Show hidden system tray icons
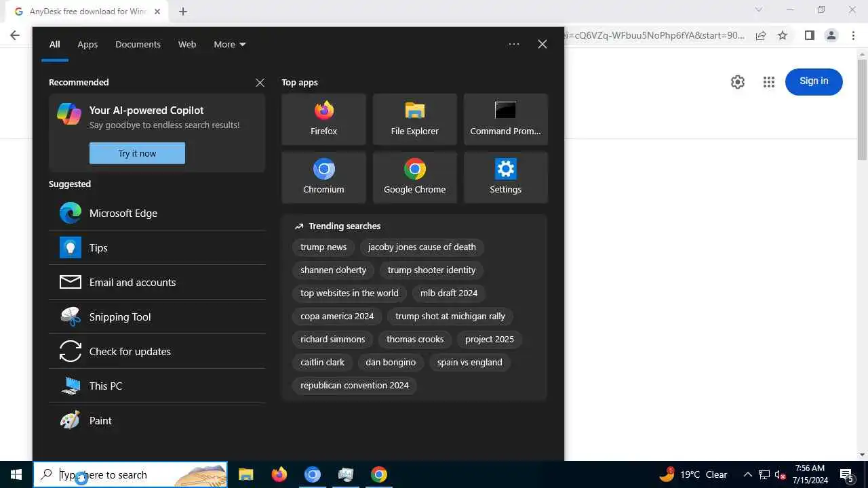The image size is (868, 488). coord(747,474)
